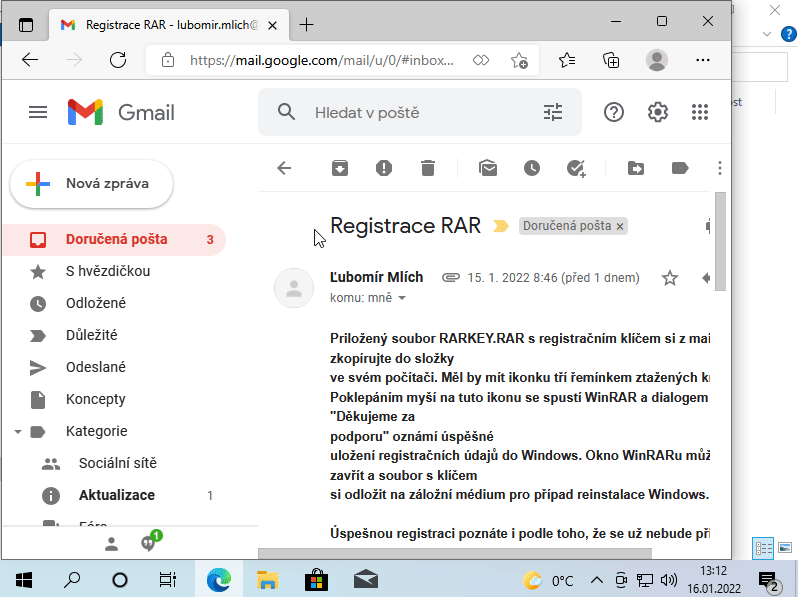
Task: Go back to inbox arrow
Action: coord(284,168)
